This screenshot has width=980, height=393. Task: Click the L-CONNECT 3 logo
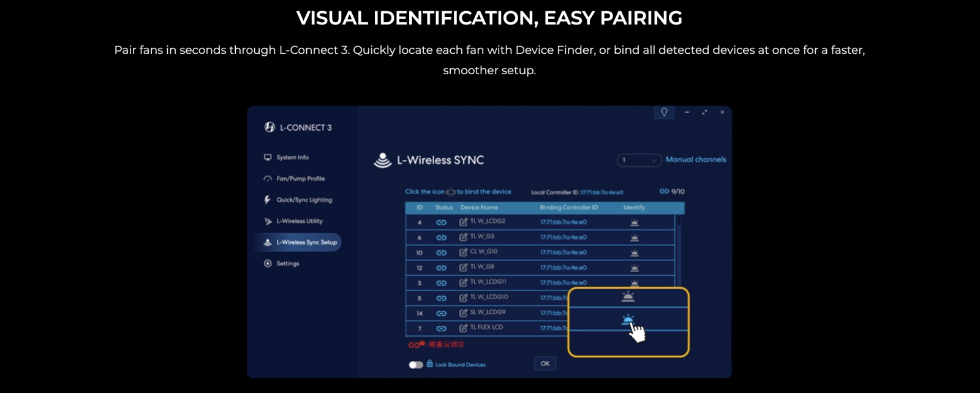[x=298, y=128]
